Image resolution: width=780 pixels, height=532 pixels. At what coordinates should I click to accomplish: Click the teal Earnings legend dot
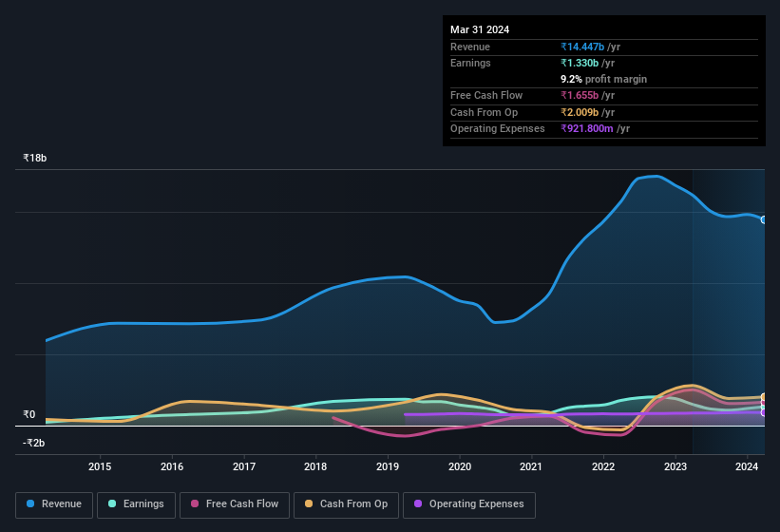[x=112, y=503]
